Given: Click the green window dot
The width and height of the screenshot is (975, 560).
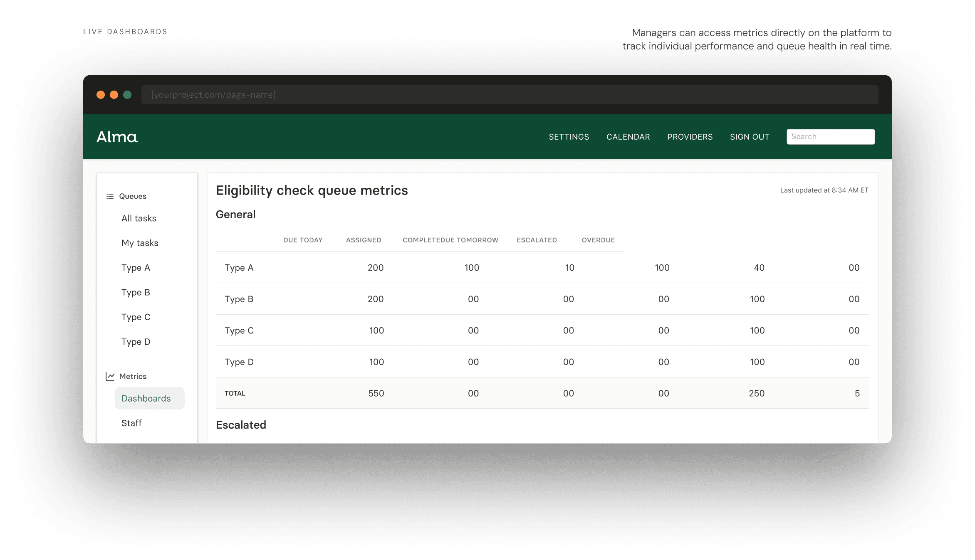Looking at the screenshot, I should tap(127, 95).
